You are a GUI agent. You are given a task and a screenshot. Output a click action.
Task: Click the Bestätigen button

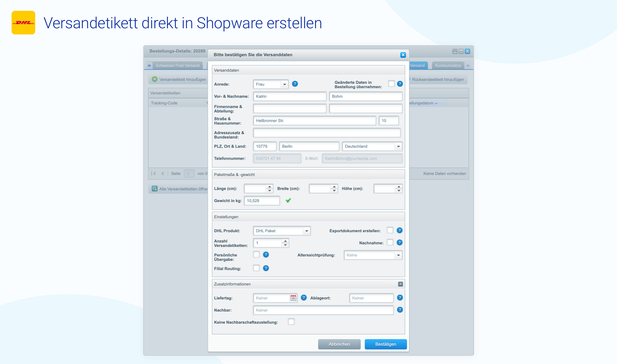(x=386, y=344)
